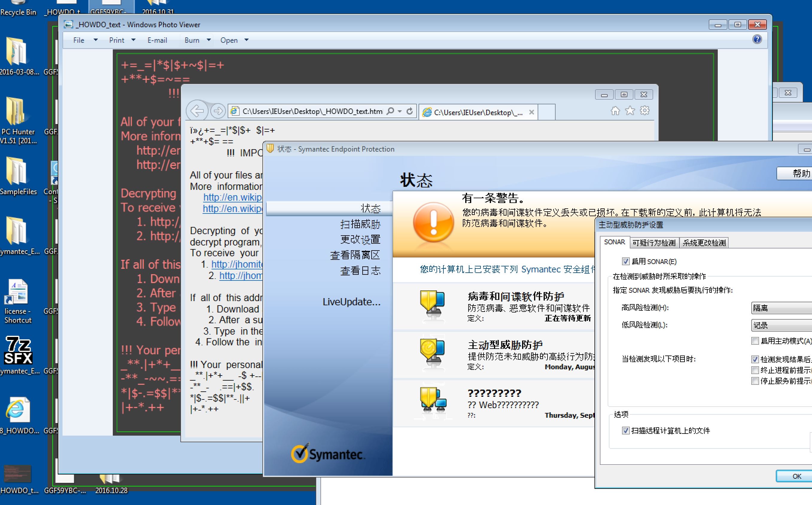
Task: Toggle the 启用 SONAR(E) checkbox
Action: tap(626, 262)
